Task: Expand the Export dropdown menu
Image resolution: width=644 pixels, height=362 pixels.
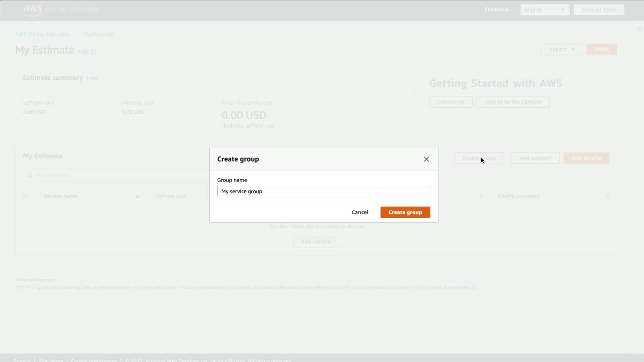Action: 562,49
